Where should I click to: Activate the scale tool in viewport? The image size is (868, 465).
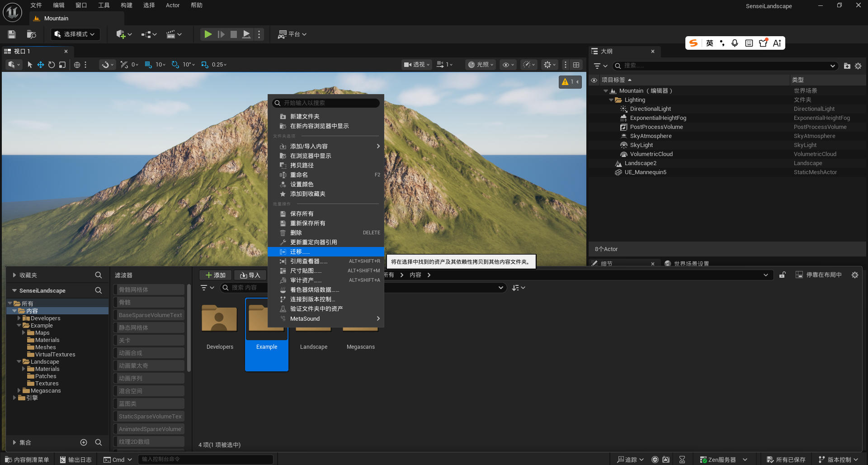click(62, 65)
